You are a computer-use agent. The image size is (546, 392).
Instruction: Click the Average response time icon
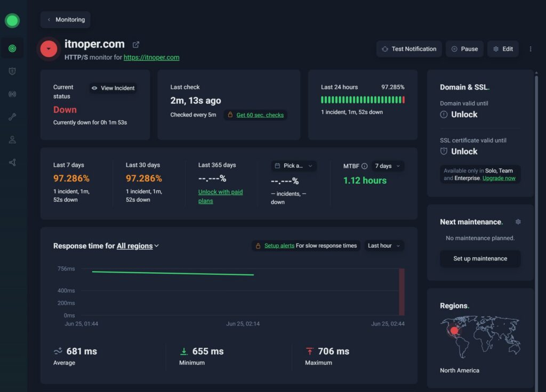pos(58,351)
